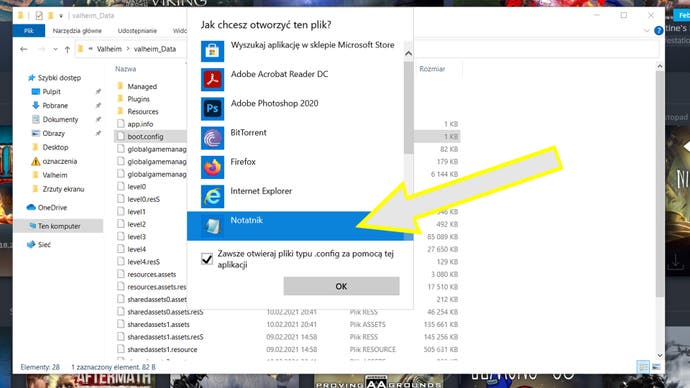Select sharedassets1.resource file
690x388 pixels.
[162, 350]
